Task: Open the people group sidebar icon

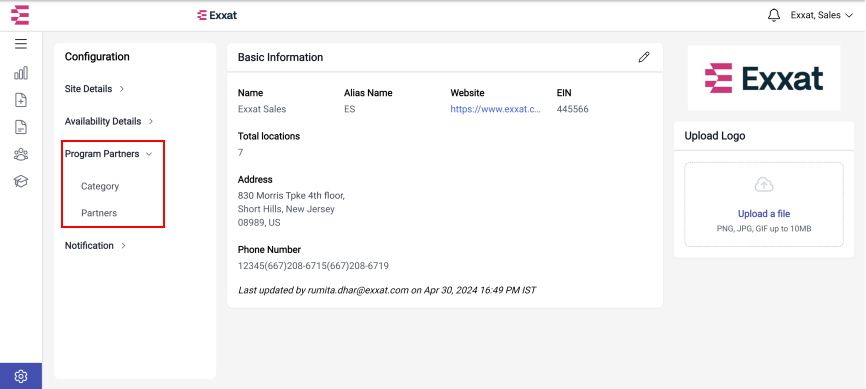Action: click(21, 154)
